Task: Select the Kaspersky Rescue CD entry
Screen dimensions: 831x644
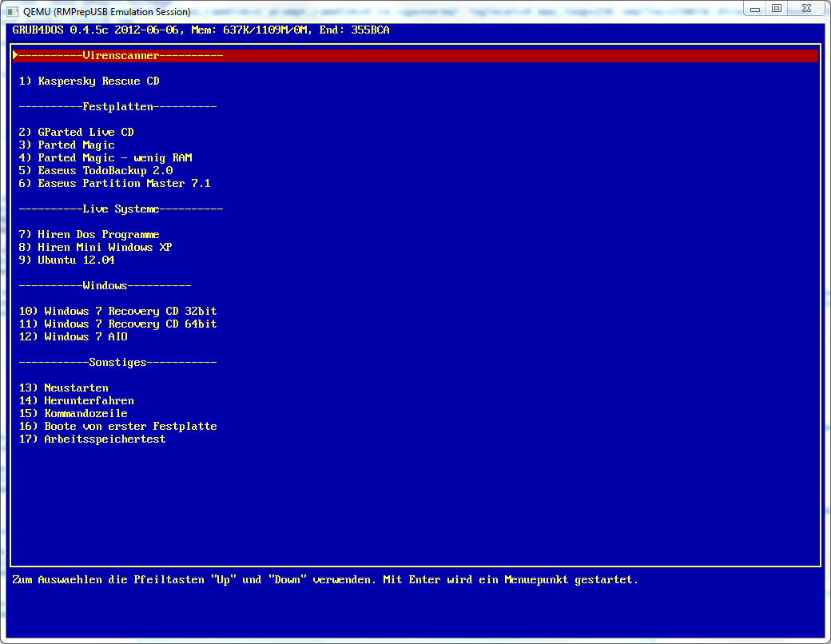Action: point(89,81)
